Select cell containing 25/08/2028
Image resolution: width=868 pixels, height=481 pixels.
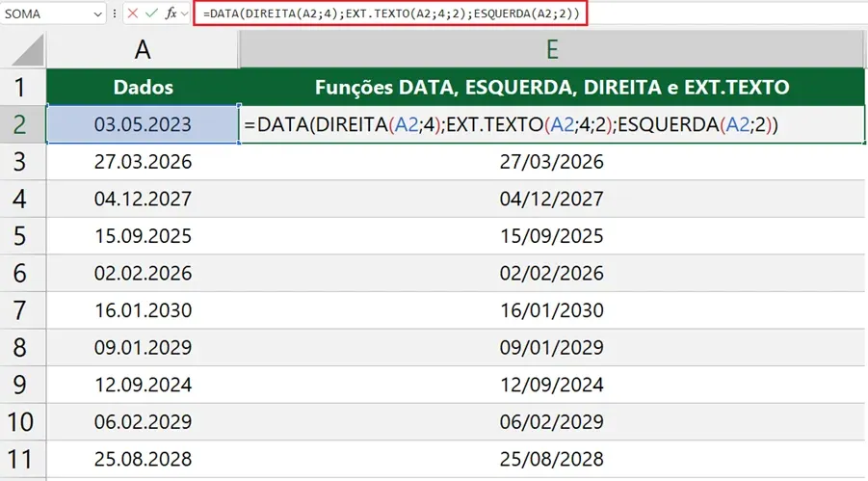tap(552, 459)
